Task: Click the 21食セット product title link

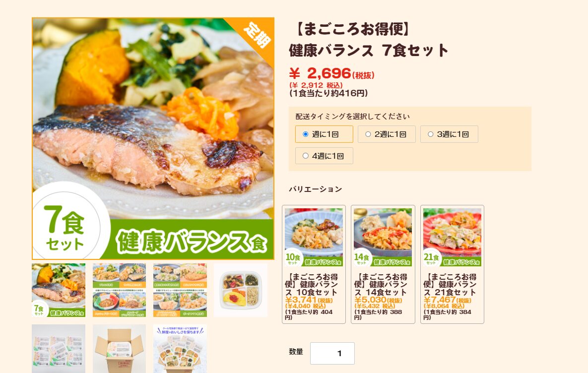Action: click(x=450, y=285)
